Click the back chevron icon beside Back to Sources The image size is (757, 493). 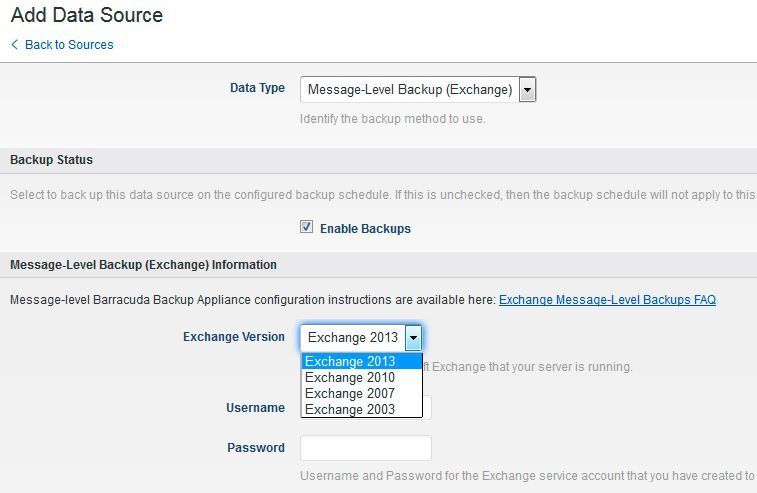[14, 44]
